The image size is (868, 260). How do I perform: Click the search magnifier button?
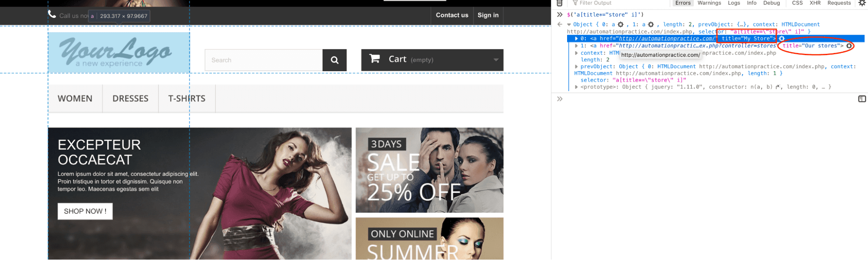[x=334, y=60]
